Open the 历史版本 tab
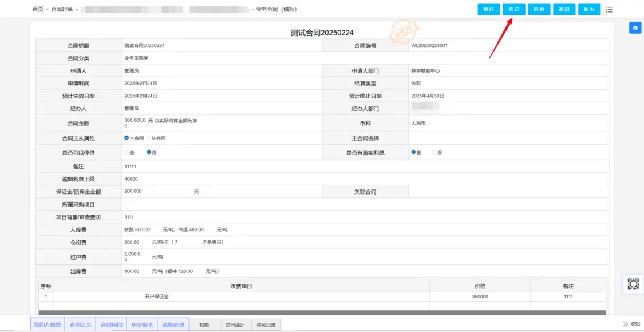Screen dimensions: 644x332 tap(142, 325)
